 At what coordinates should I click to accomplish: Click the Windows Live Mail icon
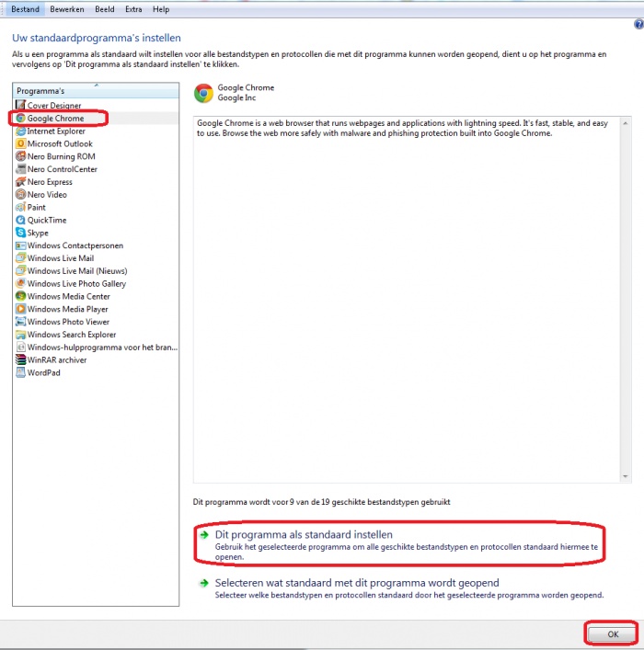[20, 258]
